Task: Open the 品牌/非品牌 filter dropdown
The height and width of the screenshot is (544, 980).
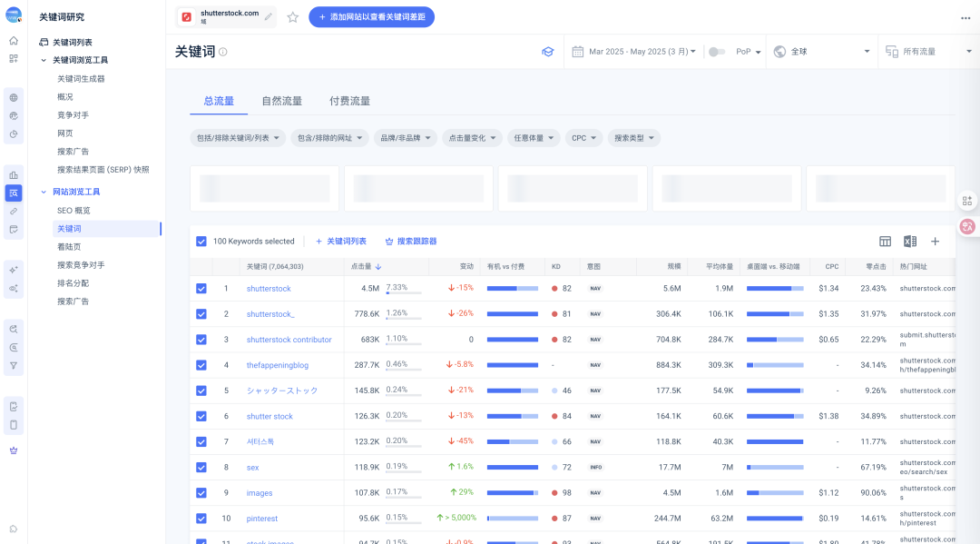Action: [405, 138]
